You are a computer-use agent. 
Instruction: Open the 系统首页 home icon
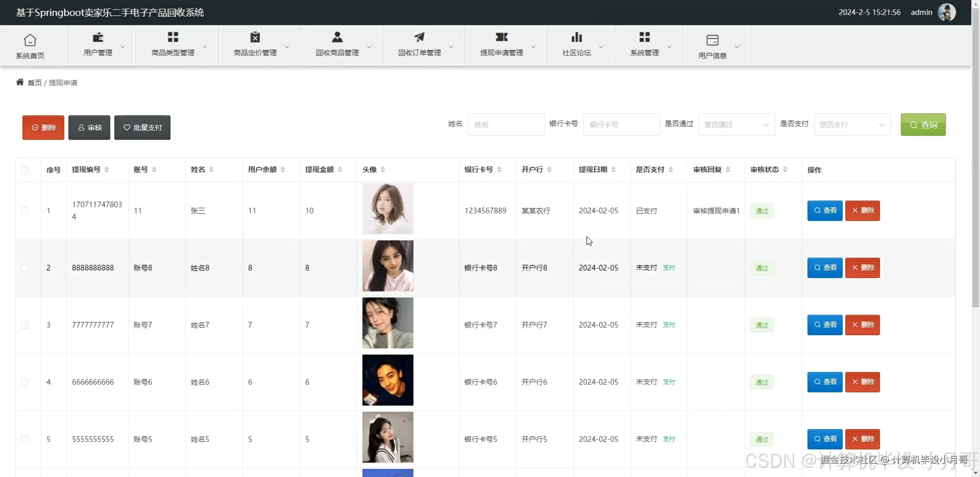[30, 40]
